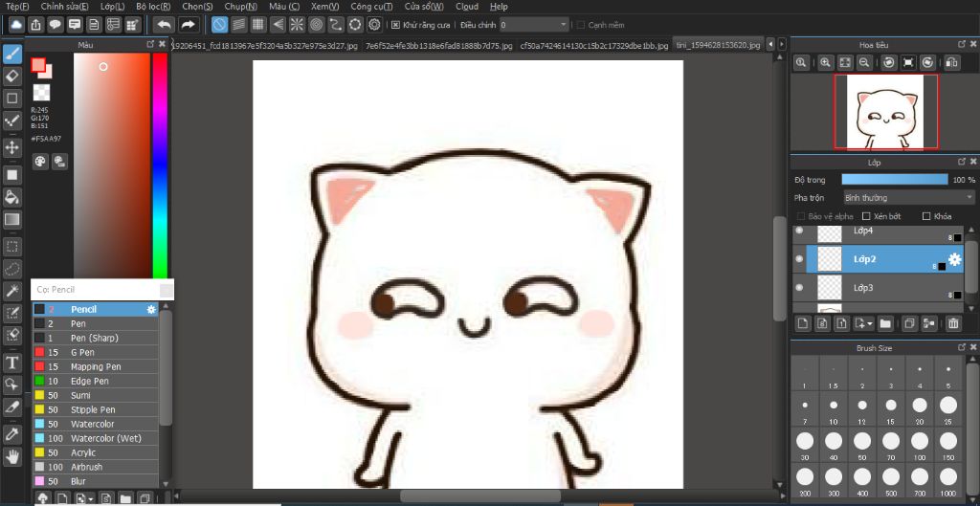Select brush size 1000
This screenshot has height=506, width=980.
[948, 482]
